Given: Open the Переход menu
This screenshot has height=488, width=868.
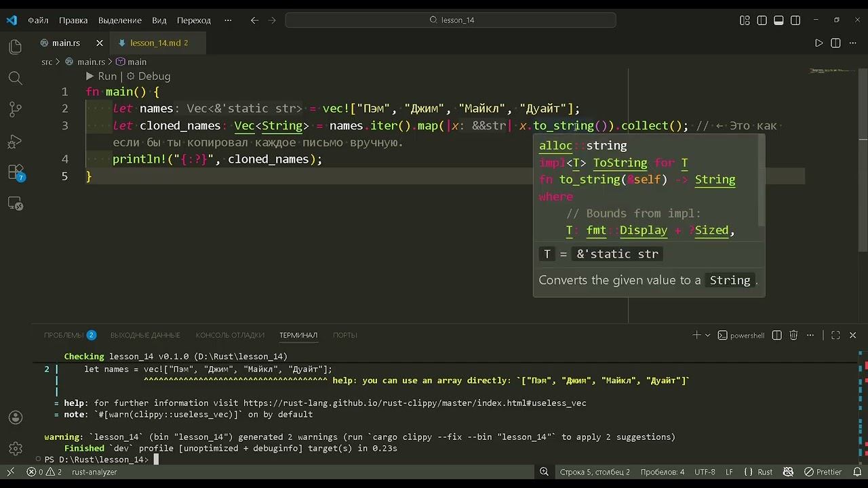Looking at the screenshot, I should tap(194, 20).
